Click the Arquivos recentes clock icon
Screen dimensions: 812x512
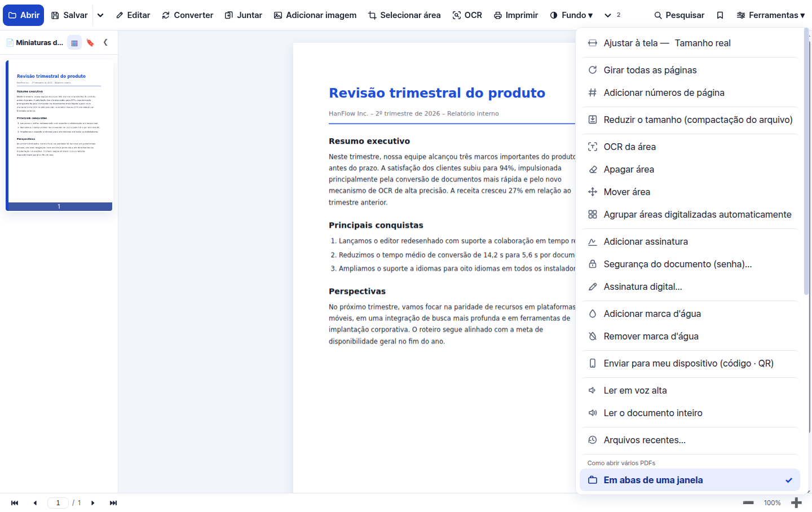coord(593,440)
